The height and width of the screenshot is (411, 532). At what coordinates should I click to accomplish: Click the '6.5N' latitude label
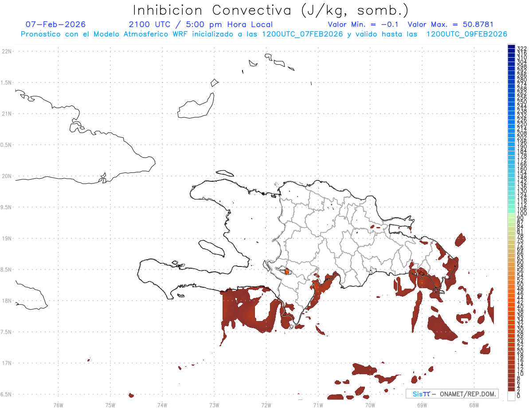[x=6, y=394]
